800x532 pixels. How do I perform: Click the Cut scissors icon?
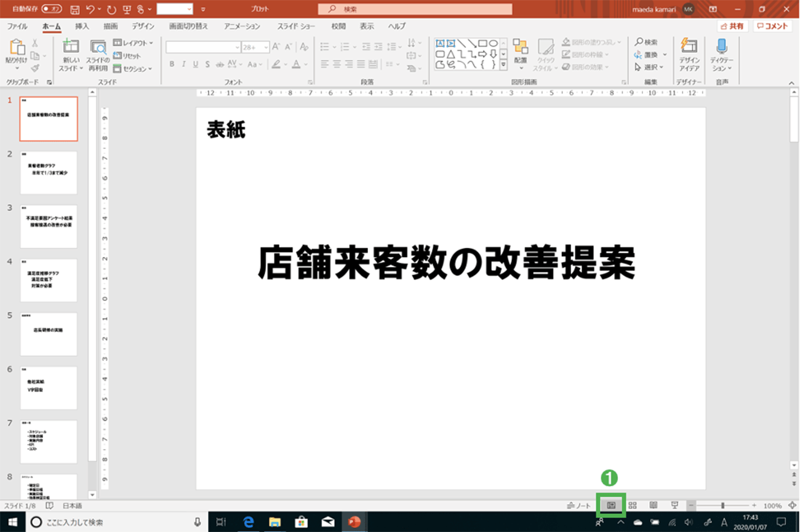click(35, 43)
